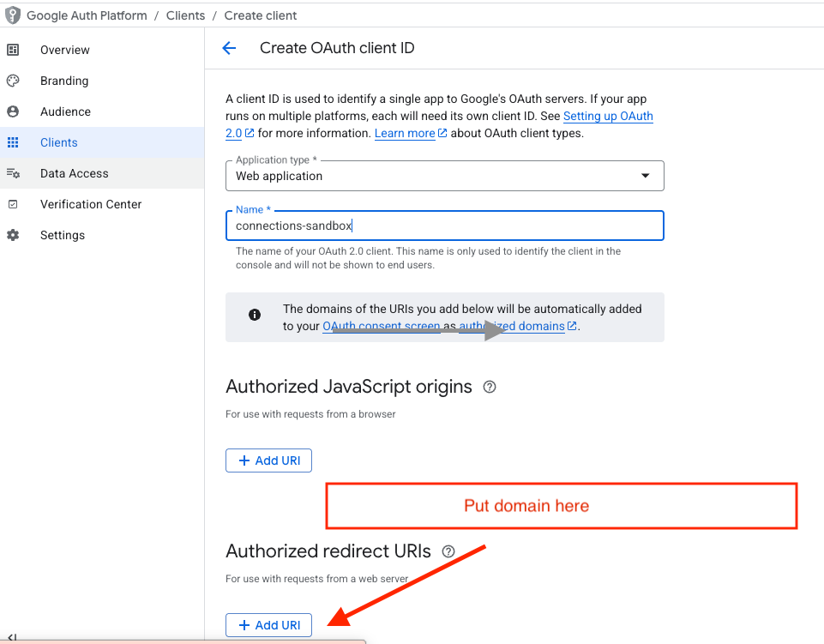Open the Application type dropdown
This screenshot has height=644, width=824.
pos(444,176)
